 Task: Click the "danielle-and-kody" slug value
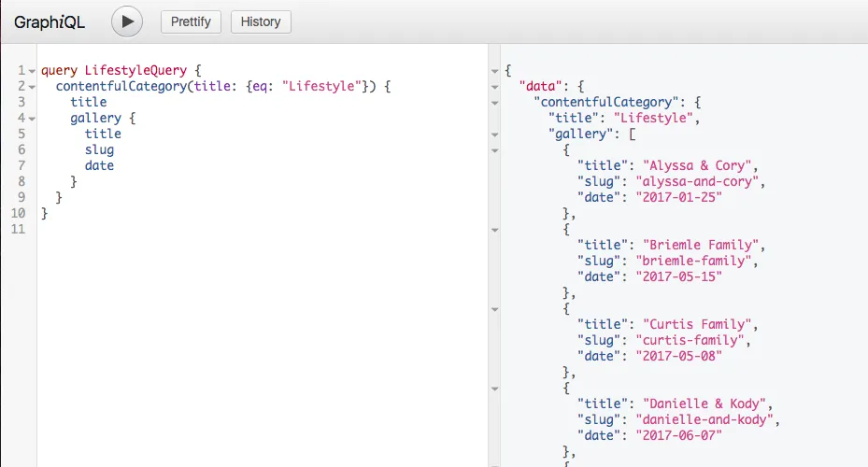coord(704,419)
